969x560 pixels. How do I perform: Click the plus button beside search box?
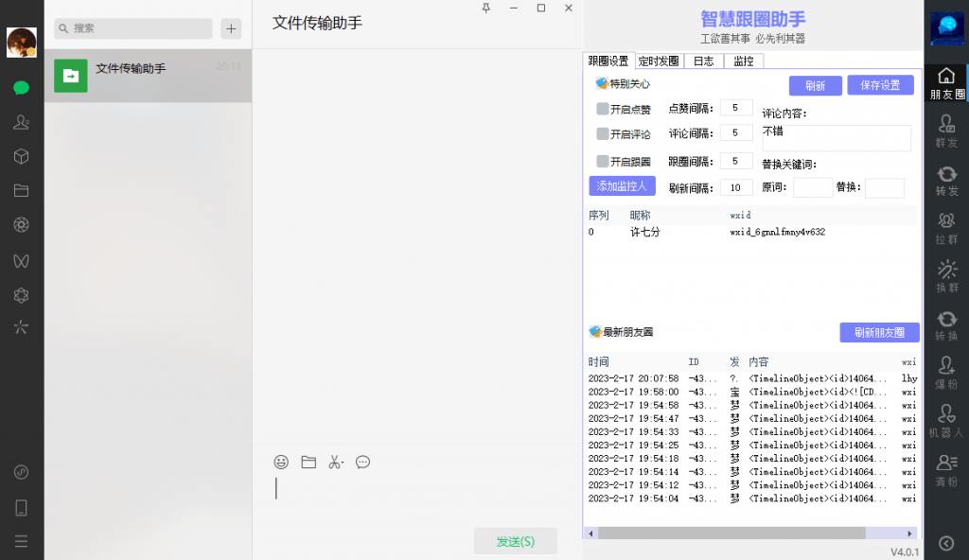tap(231, 28)
